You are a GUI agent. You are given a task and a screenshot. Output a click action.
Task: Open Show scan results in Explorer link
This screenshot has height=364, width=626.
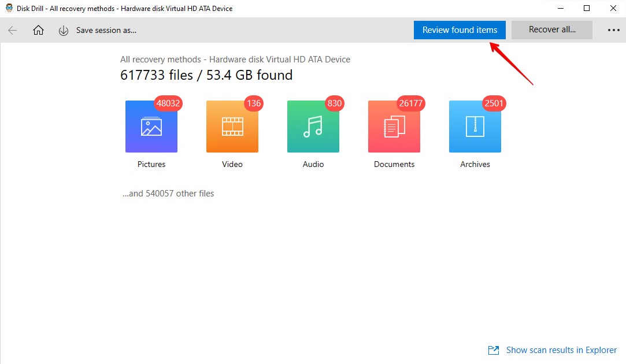[x=561, y=350]
